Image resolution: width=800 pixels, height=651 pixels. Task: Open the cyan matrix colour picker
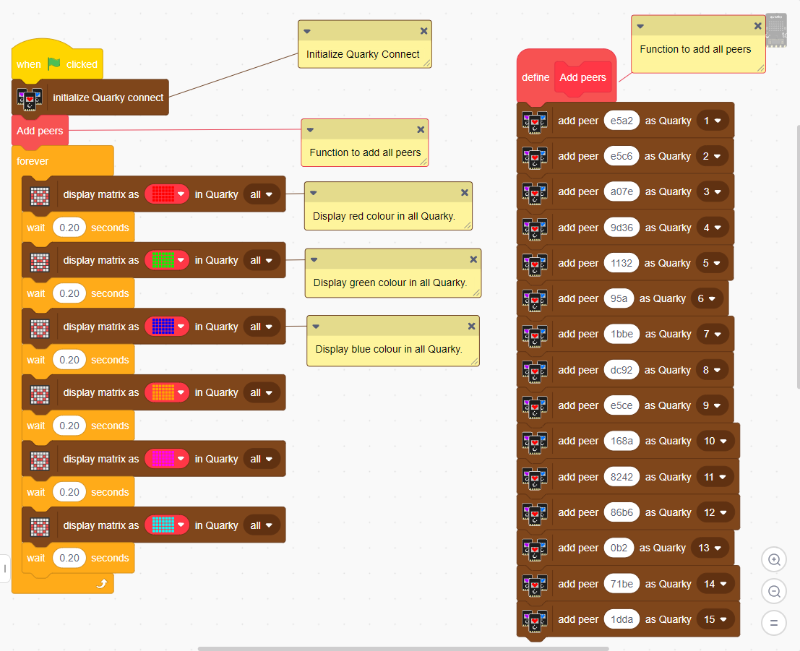pyautogui.click(x=167, y=525)
